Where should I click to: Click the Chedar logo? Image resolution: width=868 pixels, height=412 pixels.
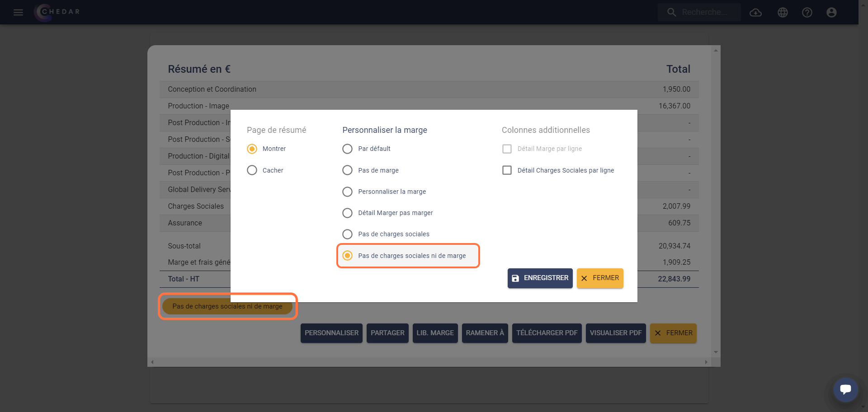click(57, 12)
